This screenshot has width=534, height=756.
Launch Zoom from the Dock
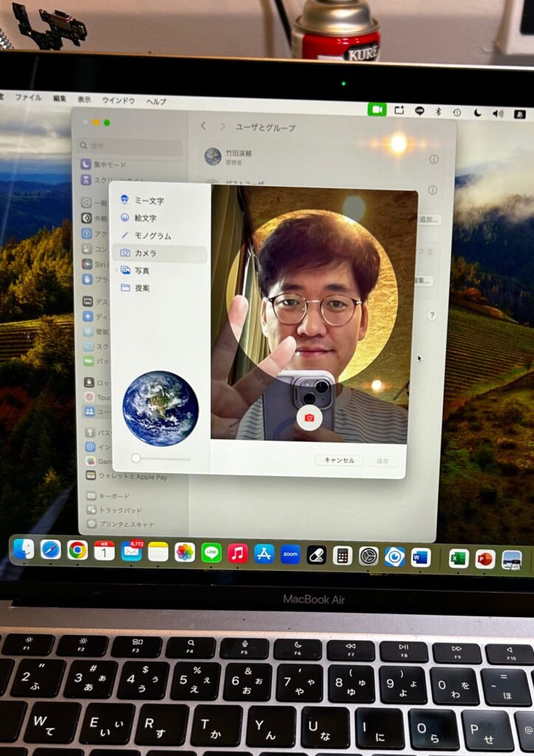290,554
